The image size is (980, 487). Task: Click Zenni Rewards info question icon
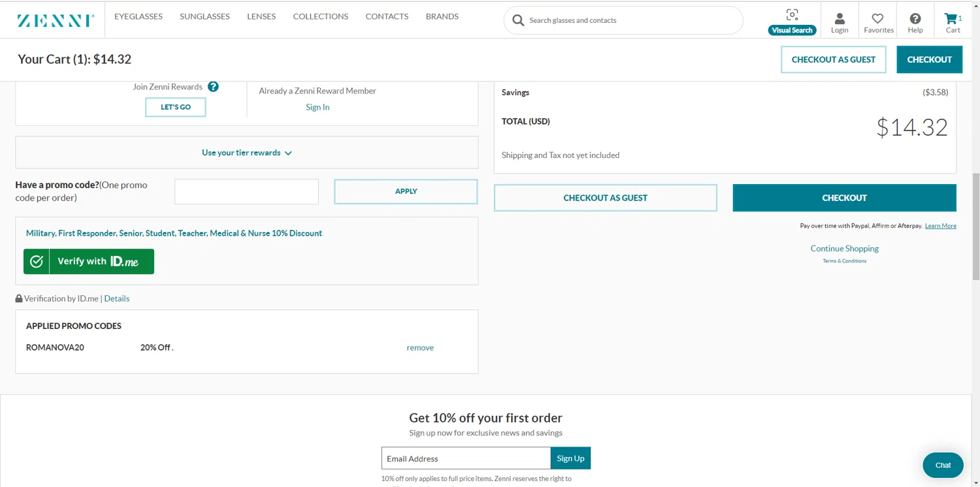click(x=213, y=87)
